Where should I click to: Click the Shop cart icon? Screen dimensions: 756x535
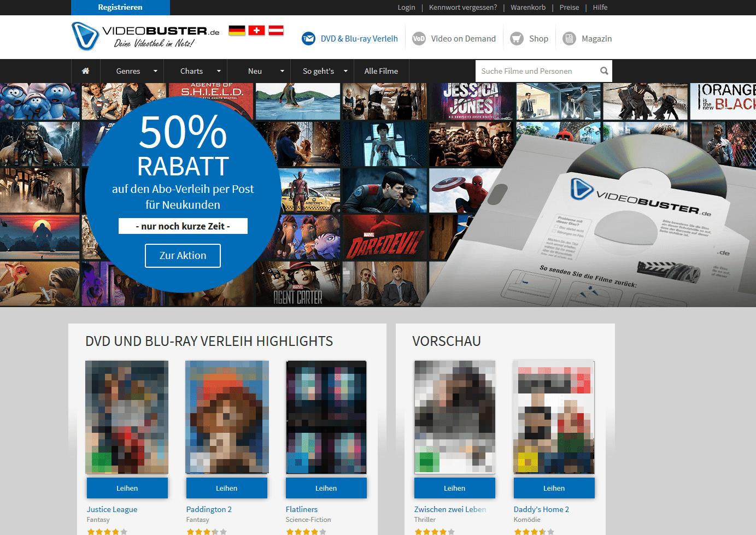pyautogui.click(x=517, y=39)
